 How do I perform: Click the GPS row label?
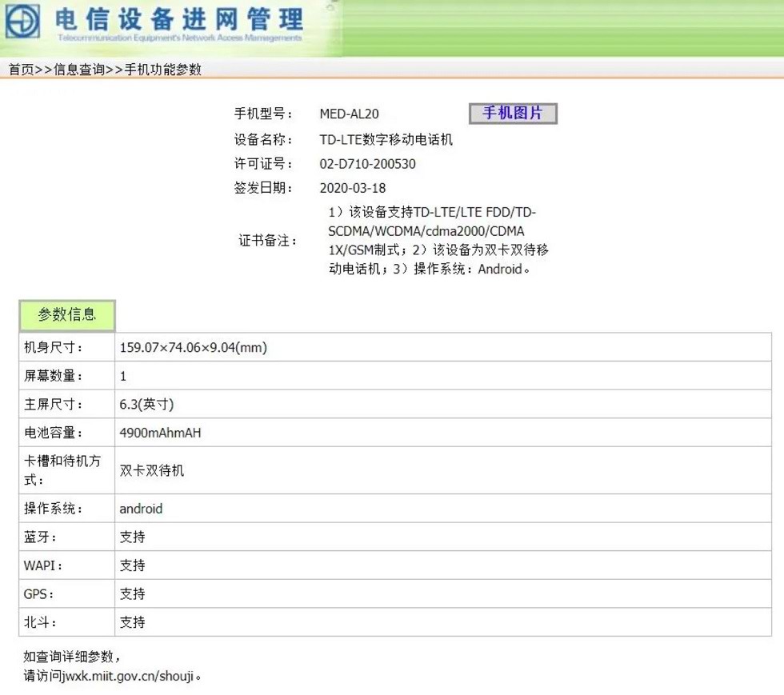(38, 594)
